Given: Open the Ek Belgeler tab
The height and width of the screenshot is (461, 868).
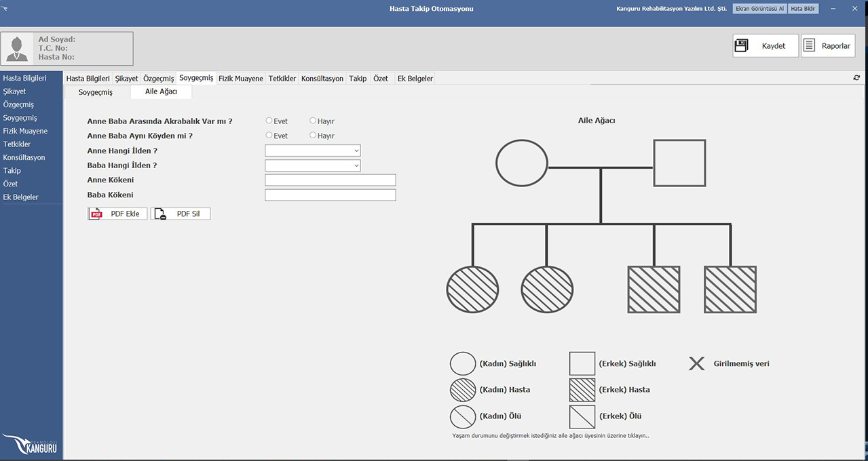Looking at the screenshot, I should [415, 79].
